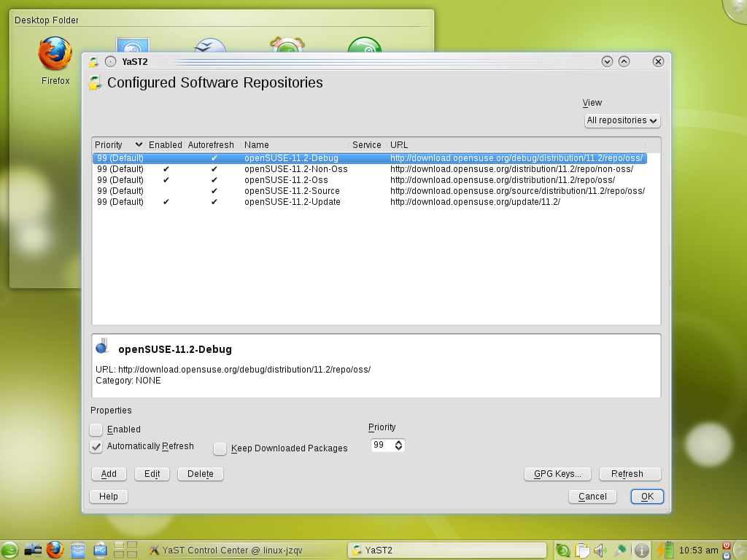The image size is (747, 560).
Task: Click the system settings icon beside the launcher
Action: [x=33, y=550]
